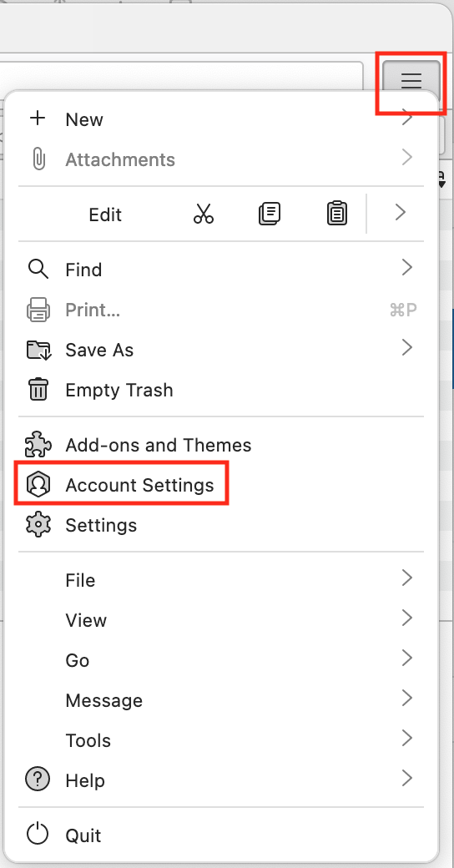
Task: Click the Copy icon in Edit row
Action: click(x=270, y=213)
